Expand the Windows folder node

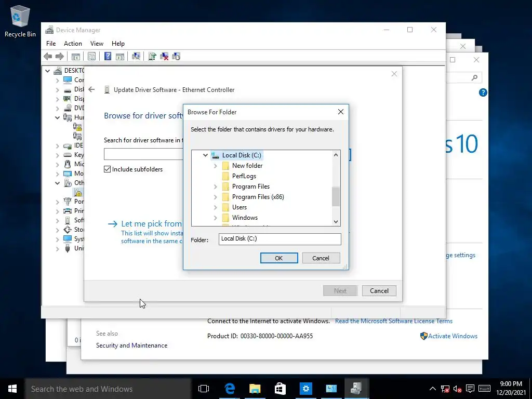click(x=216, y=218)
